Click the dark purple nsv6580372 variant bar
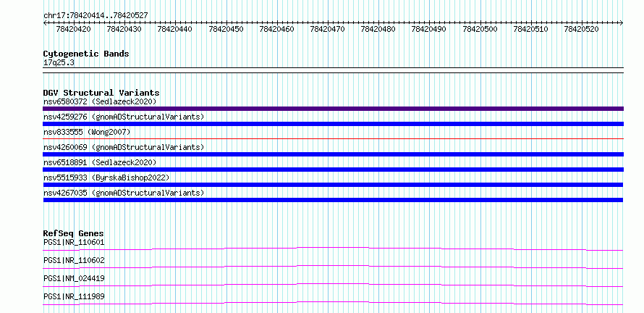 pyautogui.click(x=333, y=109)
